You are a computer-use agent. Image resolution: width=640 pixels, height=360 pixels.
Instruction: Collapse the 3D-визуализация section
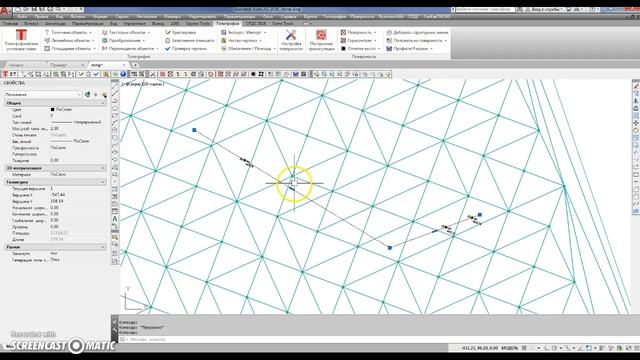pyautogui.click(x=102, y=168)
